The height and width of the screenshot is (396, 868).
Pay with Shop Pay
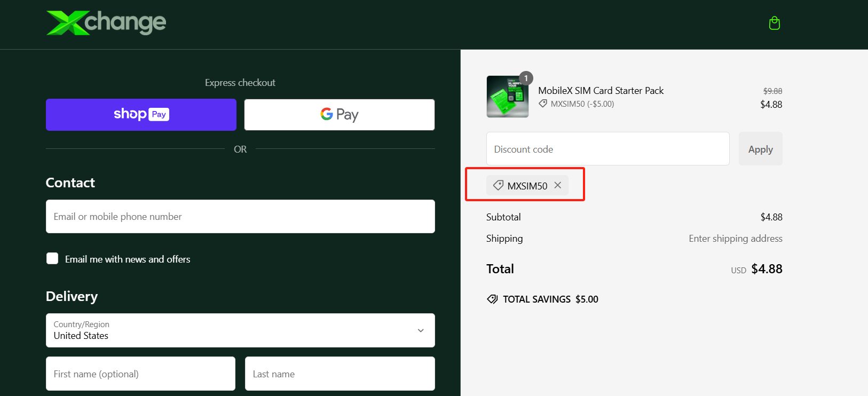[141, 115]
